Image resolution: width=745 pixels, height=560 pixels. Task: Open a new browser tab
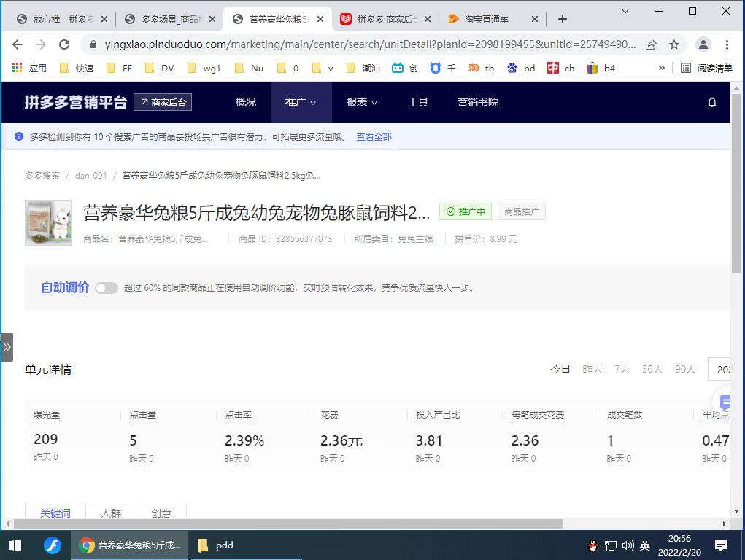tap(563, 19)
